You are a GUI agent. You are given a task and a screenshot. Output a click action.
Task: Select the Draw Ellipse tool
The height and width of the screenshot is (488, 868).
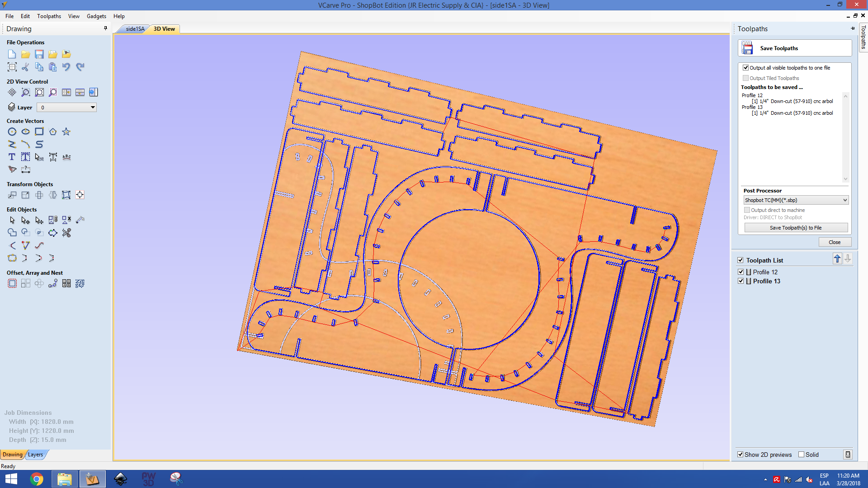pos(26,131)
